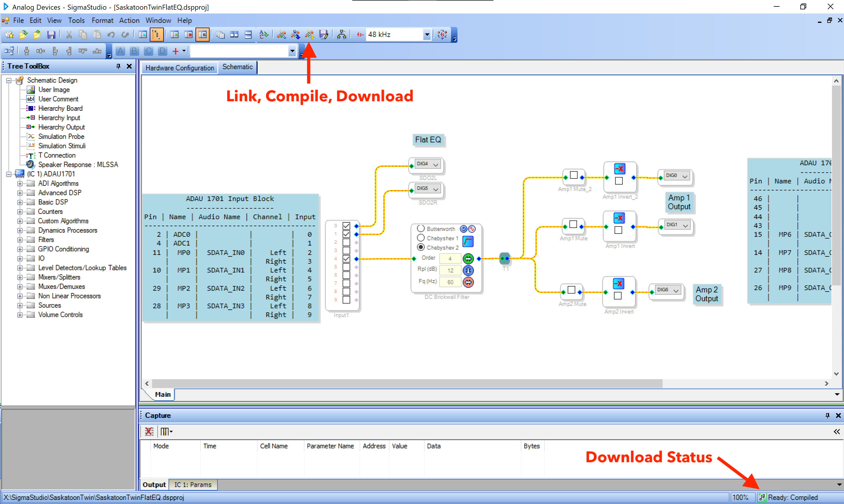The width and height of the screenshot is (844, 504).
Task: Toggle Input1 channel 0 checkbox
Action: click(346, 226)
